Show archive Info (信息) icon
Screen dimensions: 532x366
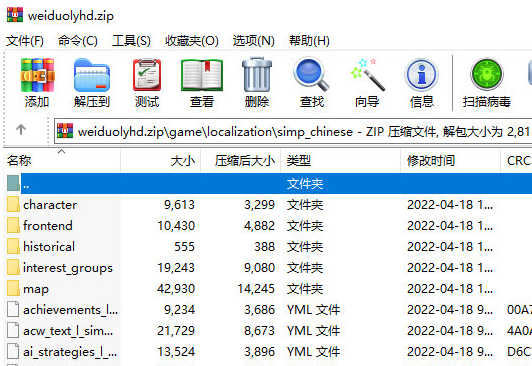[x=421, y=75]
